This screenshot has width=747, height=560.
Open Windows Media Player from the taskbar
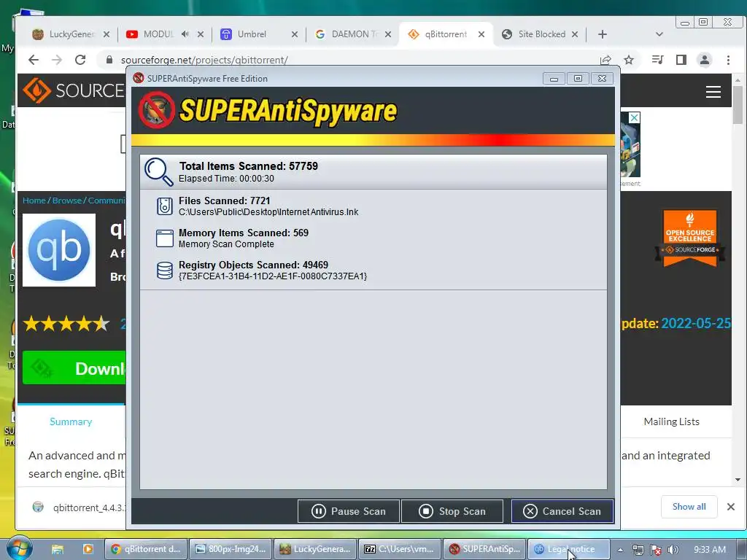click(x=88, y=549)
